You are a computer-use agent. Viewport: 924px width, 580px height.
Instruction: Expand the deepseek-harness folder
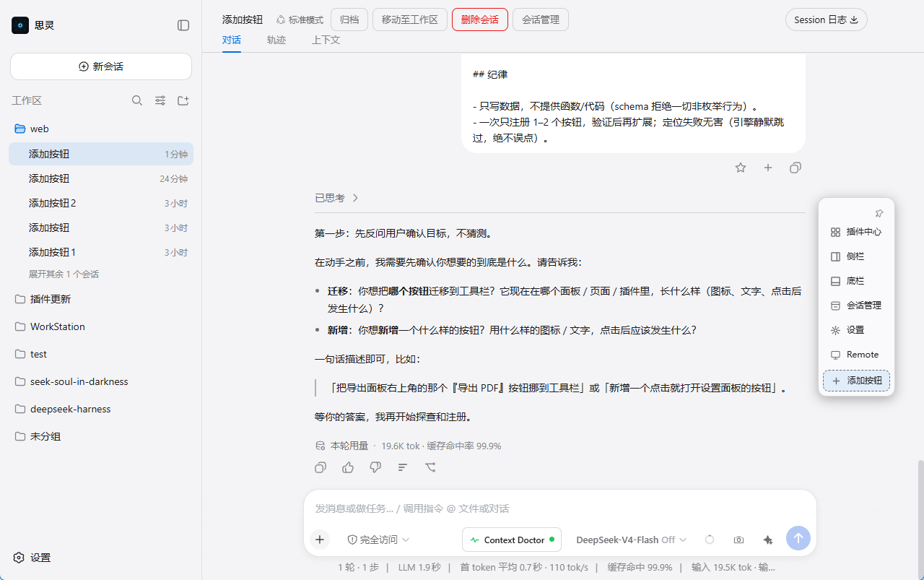tap(101, 409)
